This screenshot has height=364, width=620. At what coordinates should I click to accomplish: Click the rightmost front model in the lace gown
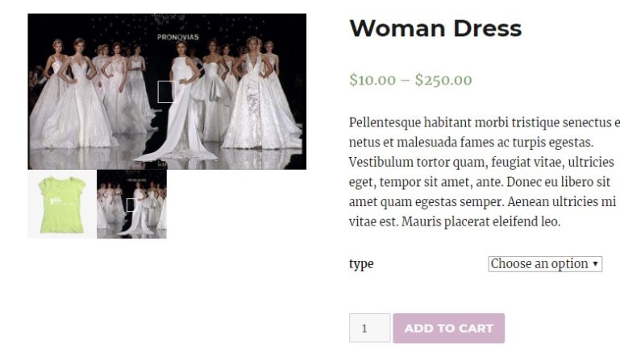[x=256, y=97]
